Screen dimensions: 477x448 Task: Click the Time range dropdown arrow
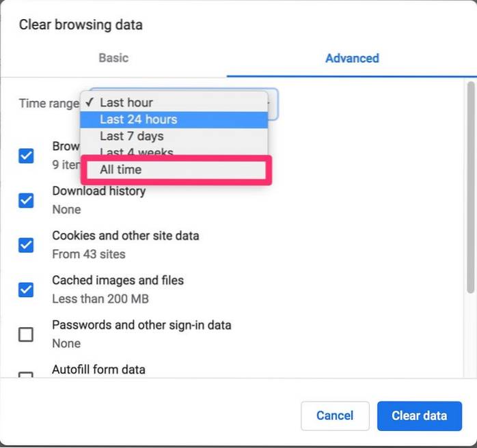click(271, 104)
